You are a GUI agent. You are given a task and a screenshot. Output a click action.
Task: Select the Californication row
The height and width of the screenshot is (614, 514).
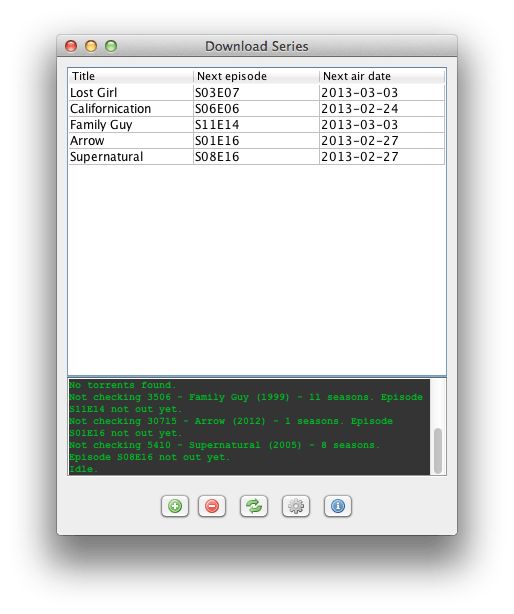[256, 109]
